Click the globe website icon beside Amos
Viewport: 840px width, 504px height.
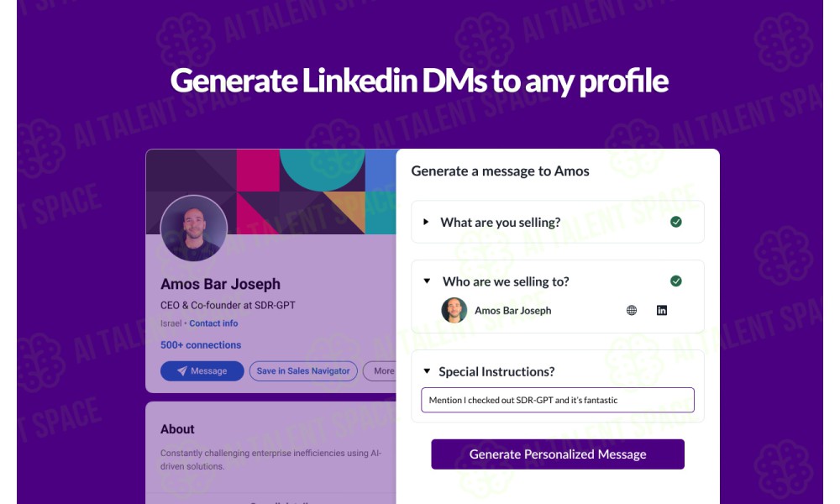click(632, 310)
